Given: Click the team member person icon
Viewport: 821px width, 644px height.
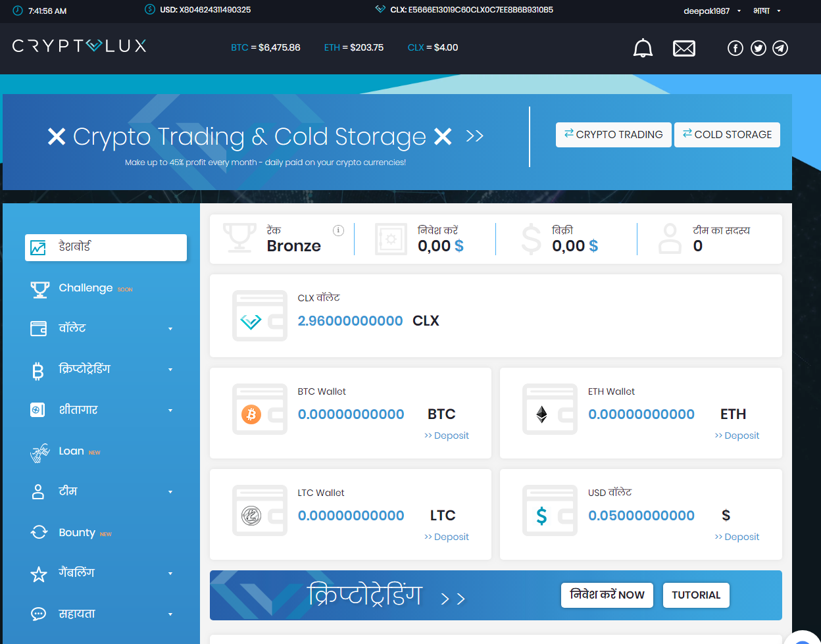Looking at the screenshot, I should tap(670, 239).
